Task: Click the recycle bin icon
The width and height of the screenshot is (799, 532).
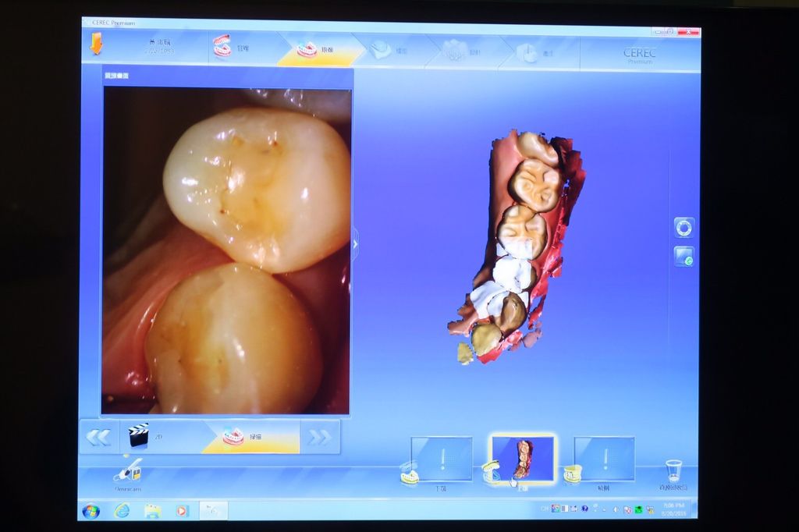Action: click(673, 470)
